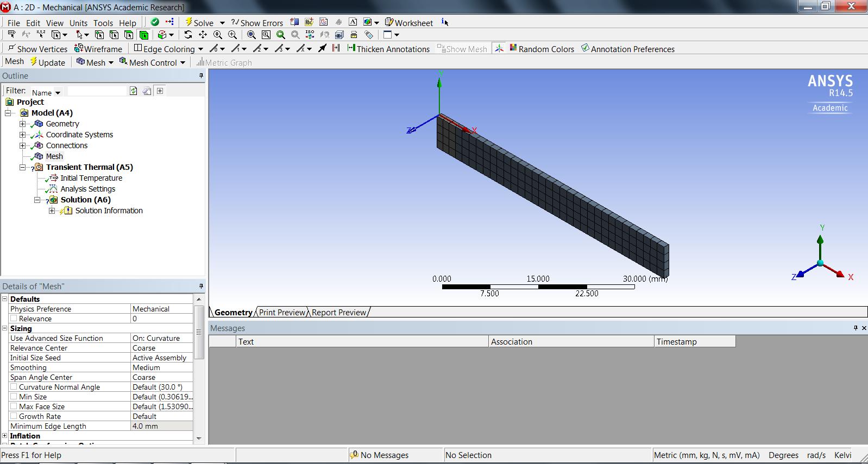868x464 pixels.
Task: Pin the Outline panel
Action: coord(201,76)
